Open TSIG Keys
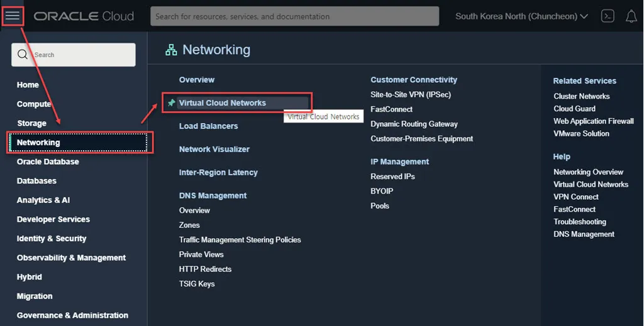Screen dimensions: 644x326 [197, 284]
